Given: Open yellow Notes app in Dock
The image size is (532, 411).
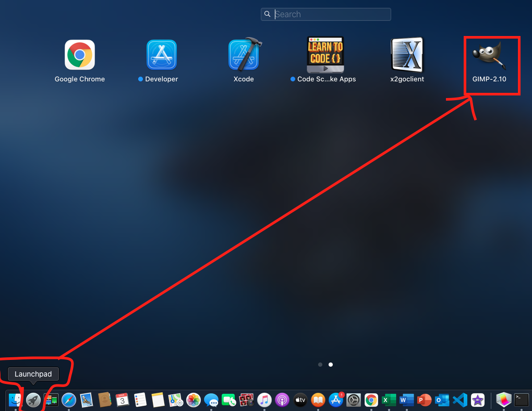Looking at the screenshot, I should [158, 400].
